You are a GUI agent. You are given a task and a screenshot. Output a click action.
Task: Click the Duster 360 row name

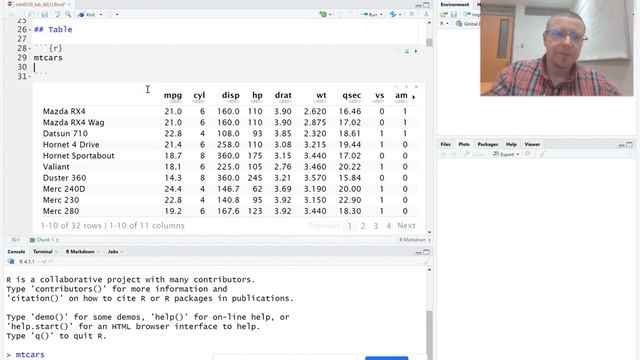coord(64,178)
